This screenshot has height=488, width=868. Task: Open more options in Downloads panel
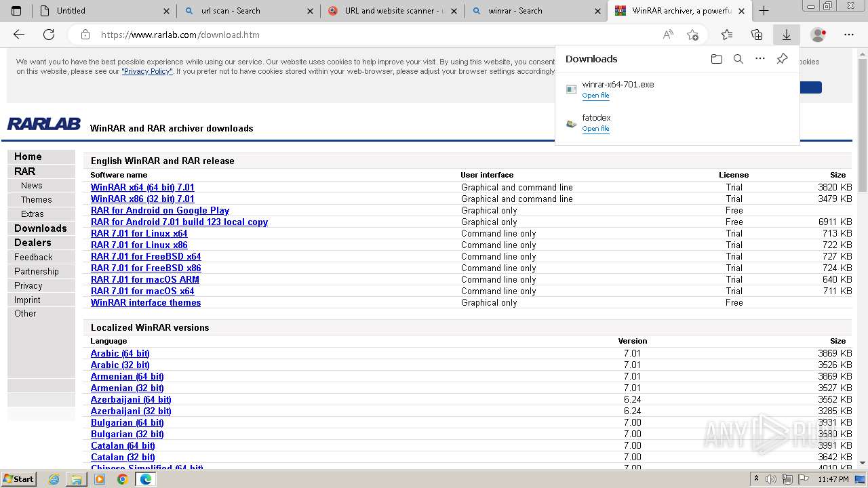[x=760, y=59]
